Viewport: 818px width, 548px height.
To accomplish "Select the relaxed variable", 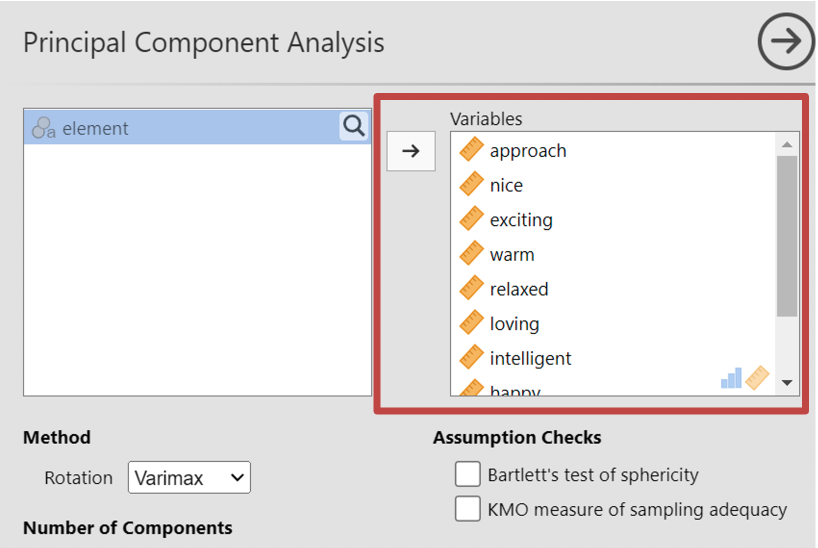I will pyautogui.click(x=519, y=289).
